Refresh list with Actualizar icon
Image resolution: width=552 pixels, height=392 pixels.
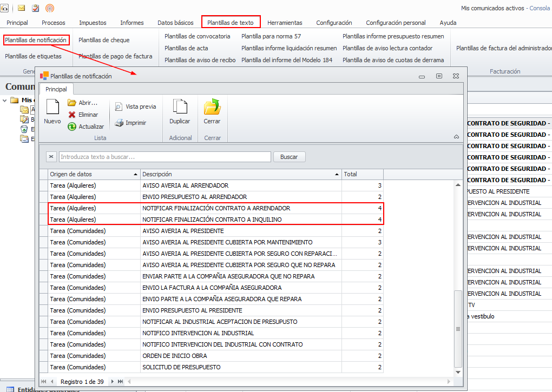click(85, 127)
